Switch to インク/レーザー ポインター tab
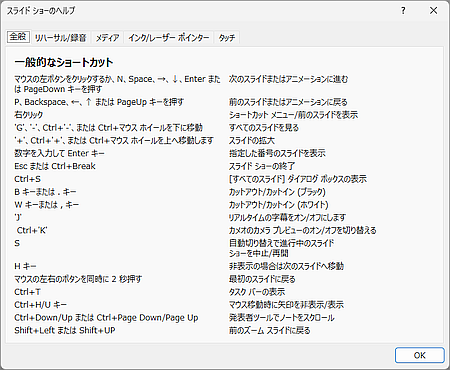Screen dimensions: 450x370 coord(169,38)
